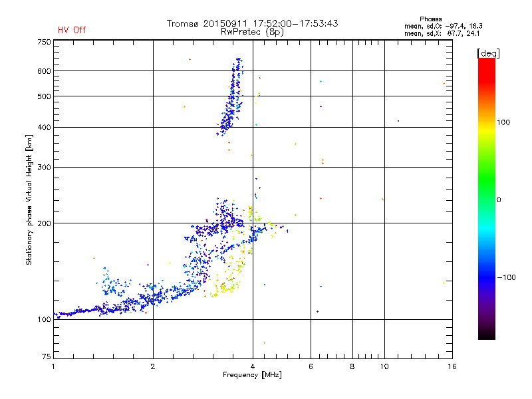
Task: Click the '10' frequency axis label
Action: click(x=384, y=366)
